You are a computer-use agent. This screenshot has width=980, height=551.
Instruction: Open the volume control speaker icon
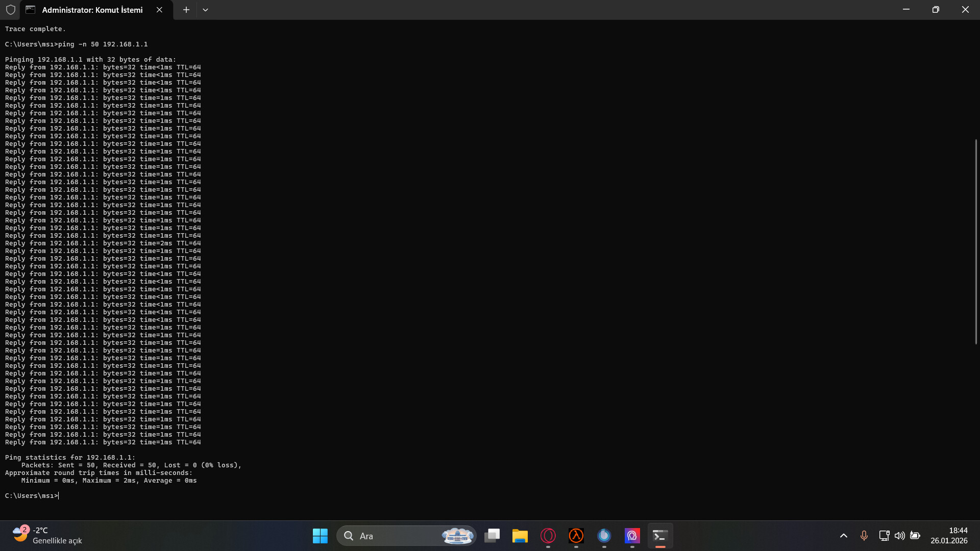point(900,536)
